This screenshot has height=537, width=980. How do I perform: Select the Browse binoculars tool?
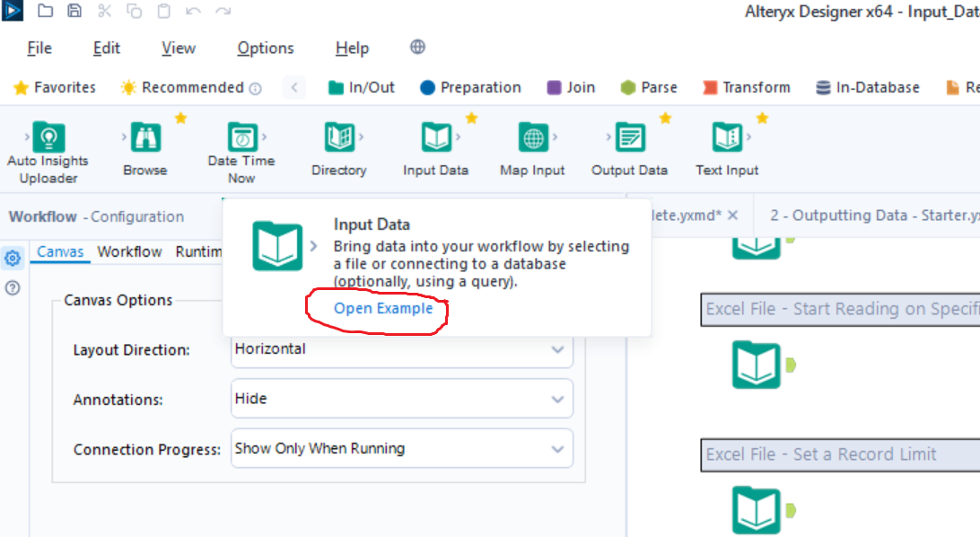145,149
